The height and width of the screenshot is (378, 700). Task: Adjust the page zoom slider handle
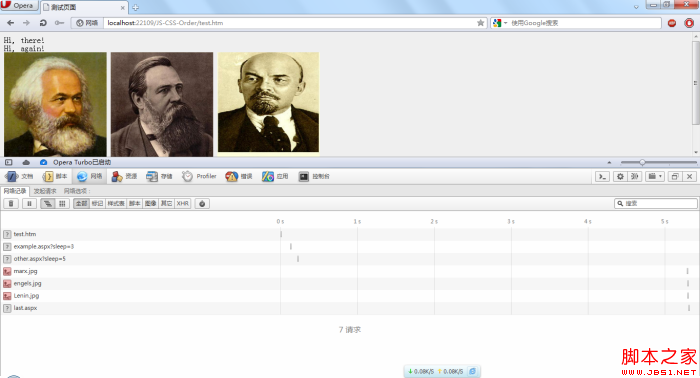click(x=642, y=162)
